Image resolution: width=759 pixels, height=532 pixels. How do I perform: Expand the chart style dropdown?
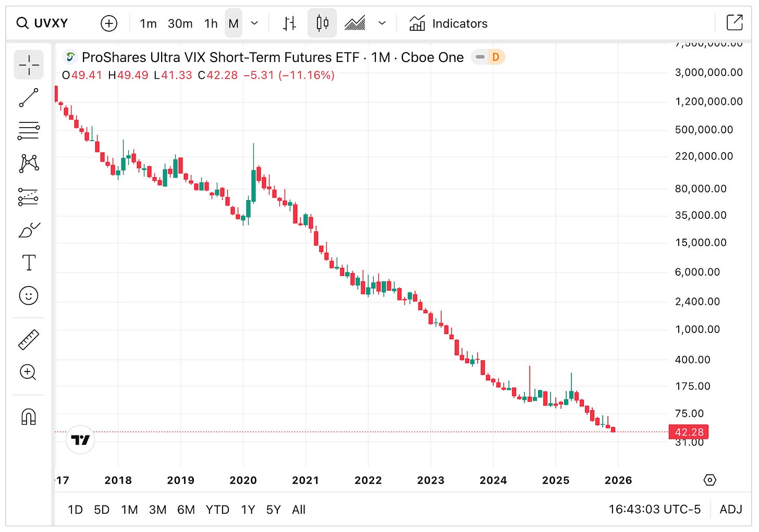(382, 23)
